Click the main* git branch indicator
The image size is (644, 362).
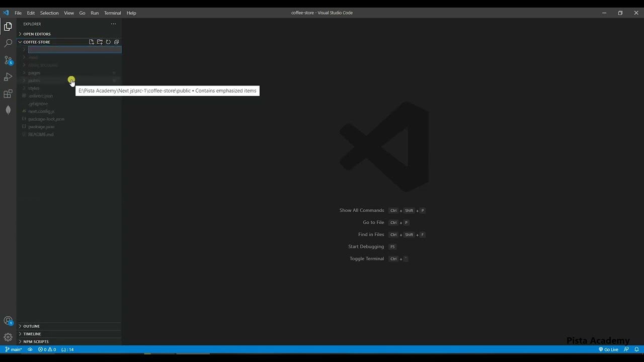coord(14,349)
